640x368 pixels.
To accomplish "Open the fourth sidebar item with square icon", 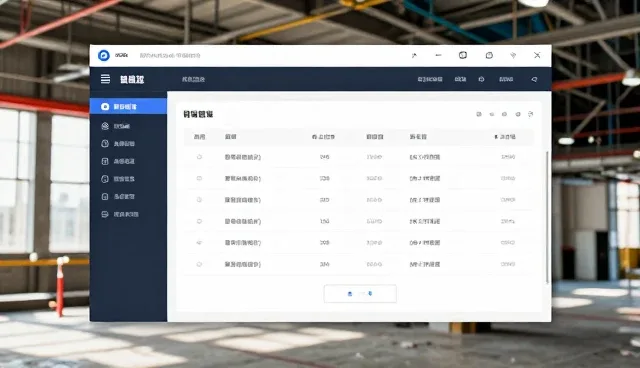I will (128, 161).
